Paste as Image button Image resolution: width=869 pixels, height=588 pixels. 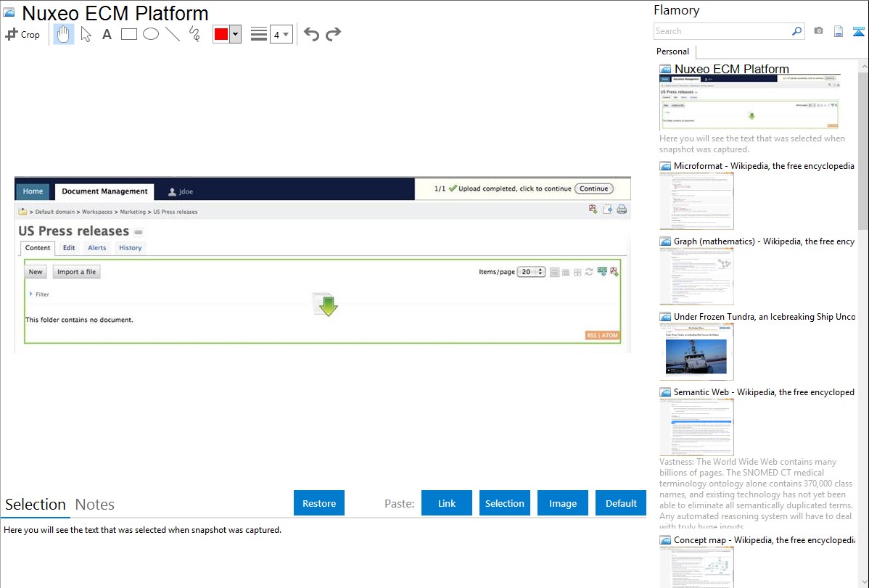click(x=563, y=503)
